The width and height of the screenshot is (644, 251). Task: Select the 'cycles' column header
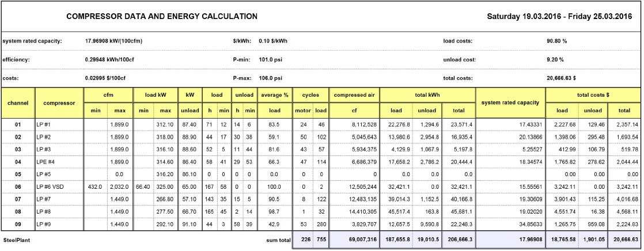[310, 95]
